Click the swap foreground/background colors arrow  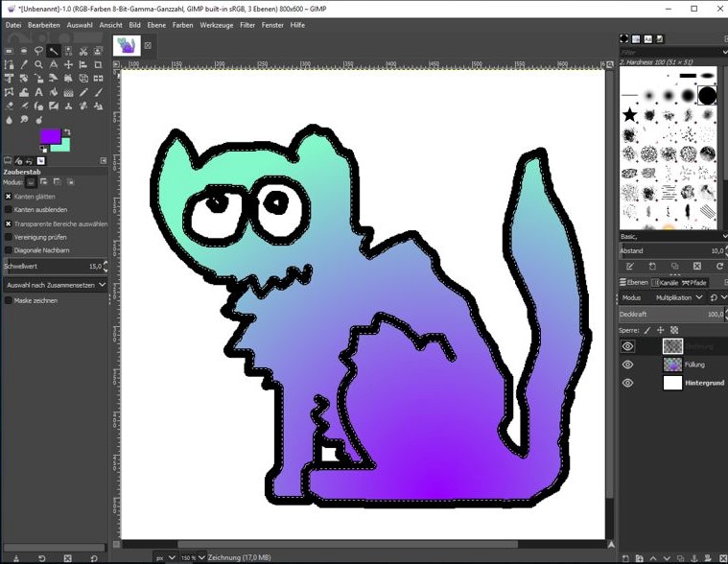68,132
